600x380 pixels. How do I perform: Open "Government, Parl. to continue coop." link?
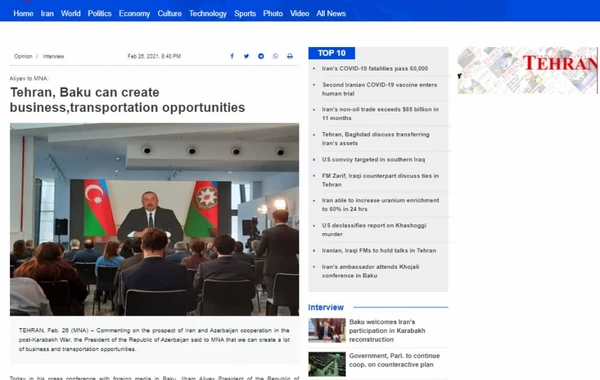[x=394, y=360]
